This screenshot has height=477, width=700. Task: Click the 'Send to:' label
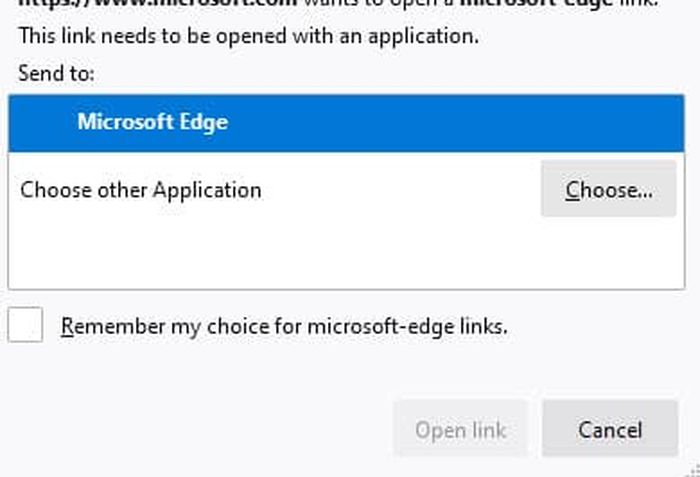(x=56, y=73)
